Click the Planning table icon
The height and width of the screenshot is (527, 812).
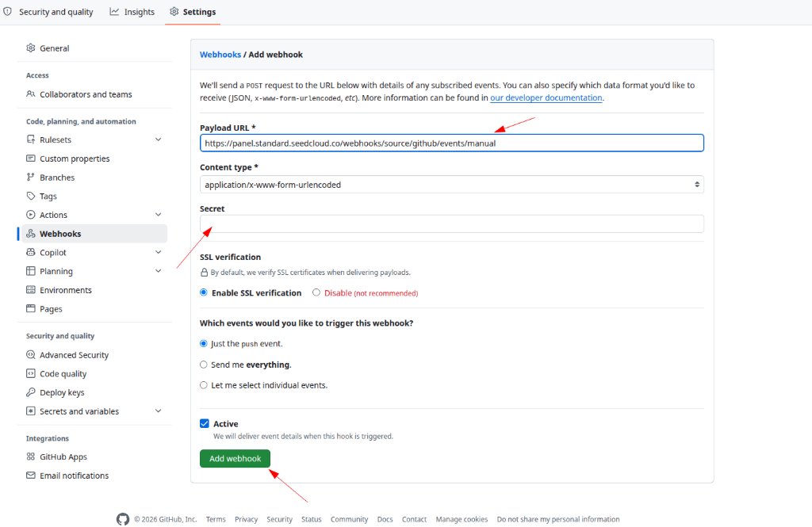pos(31,271)
